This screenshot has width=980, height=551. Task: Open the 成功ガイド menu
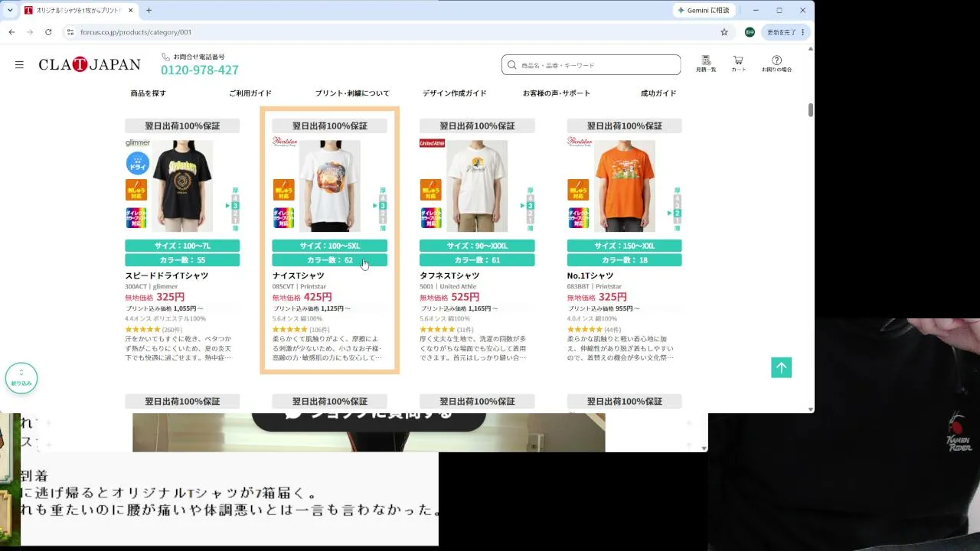[658, 93]
